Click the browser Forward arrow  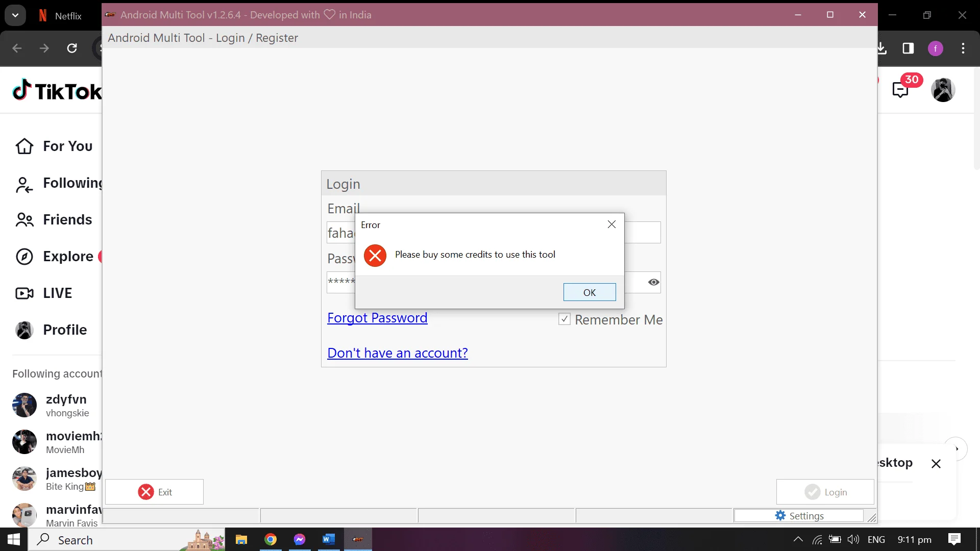point(44,48)
